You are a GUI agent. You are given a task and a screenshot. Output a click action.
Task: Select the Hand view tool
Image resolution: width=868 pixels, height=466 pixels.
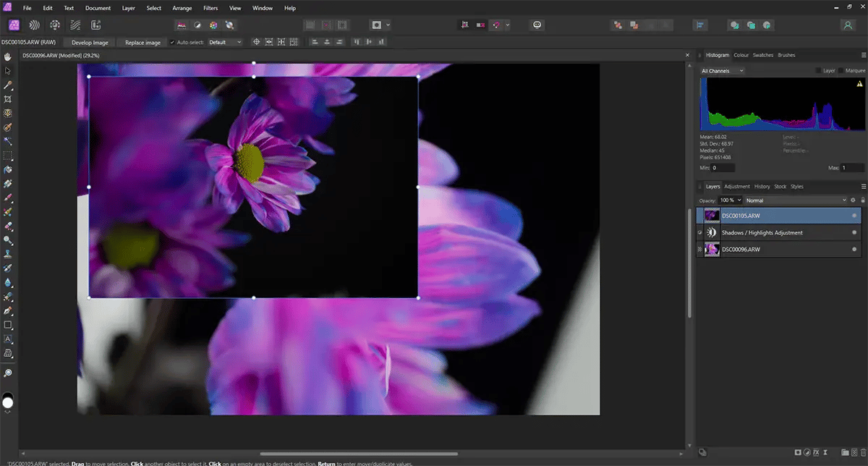coord(8,56)
